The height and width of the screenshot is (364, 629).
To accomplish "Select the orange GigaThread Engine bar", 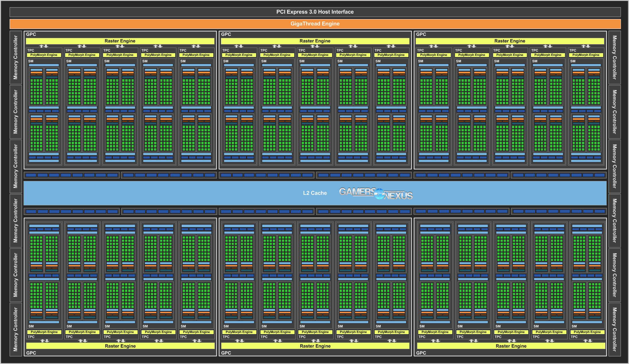I will [x=315, y=24].
